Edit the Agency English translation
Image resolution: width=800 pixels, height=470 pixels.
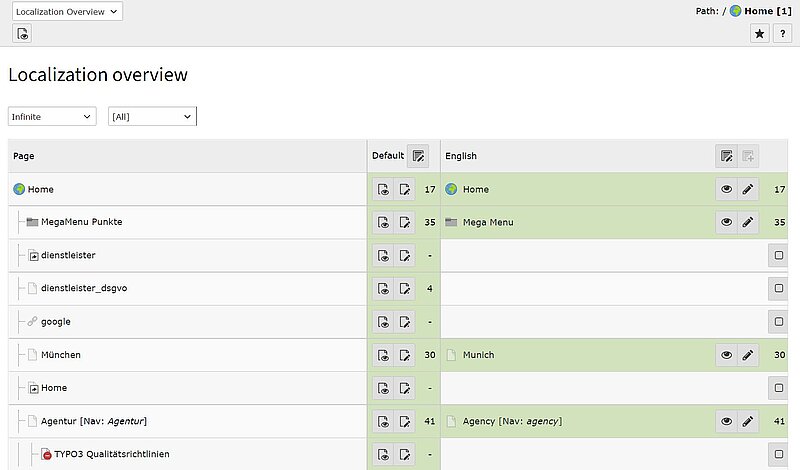pos(748,421)
